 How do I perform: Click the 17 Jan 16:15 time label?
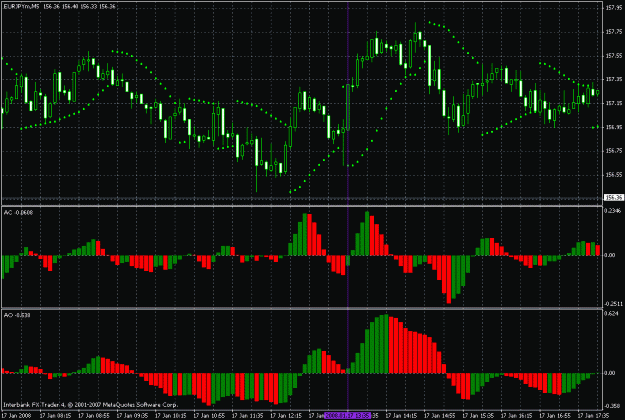point(517,416)
